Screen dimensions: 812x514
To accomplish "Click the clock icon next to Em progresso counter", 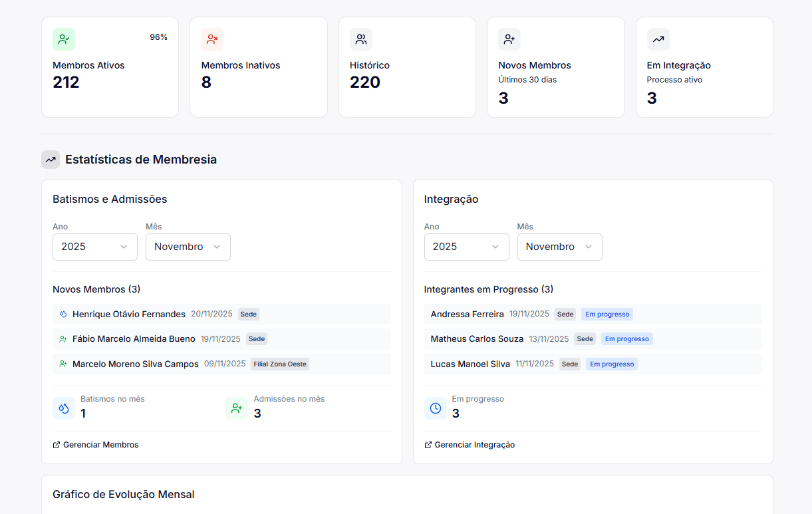I will coord(435,408).
